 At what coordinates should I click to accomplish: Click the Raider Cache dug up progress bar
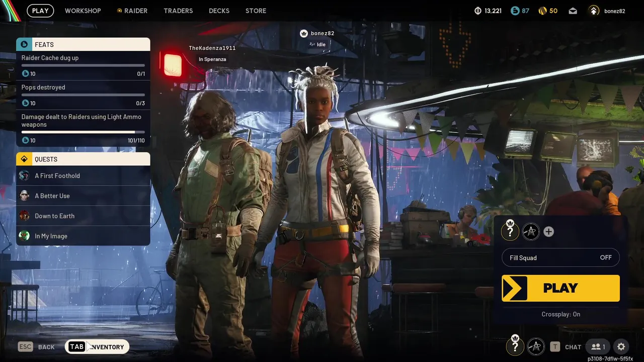83,65
